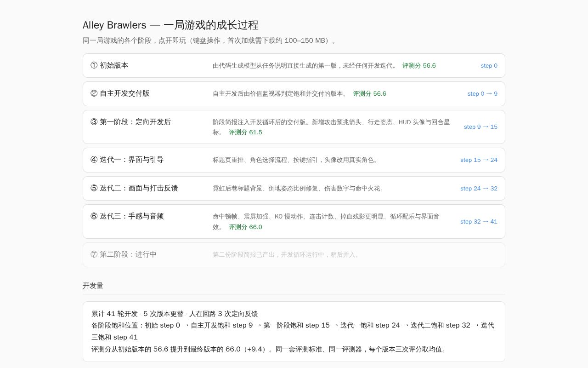Click the 开发量 section heading
The image size is (588, 368).
[x=93, y=286]
